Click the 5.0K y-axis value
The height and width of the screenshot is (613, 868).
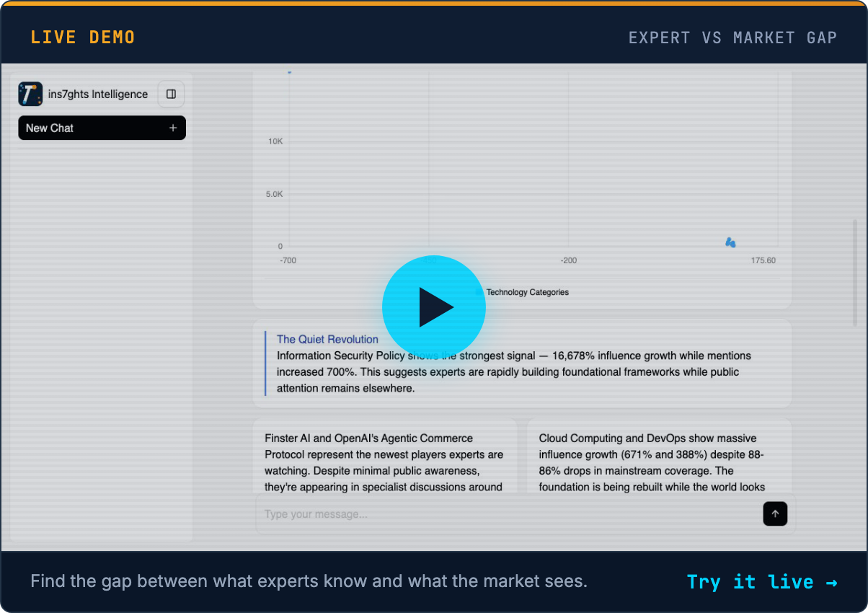pyautogui.click(x=275, y=194)
